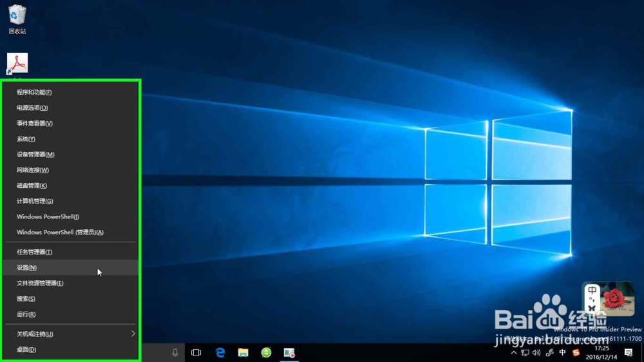Select 桌面(D) menu item

point(70,350)
